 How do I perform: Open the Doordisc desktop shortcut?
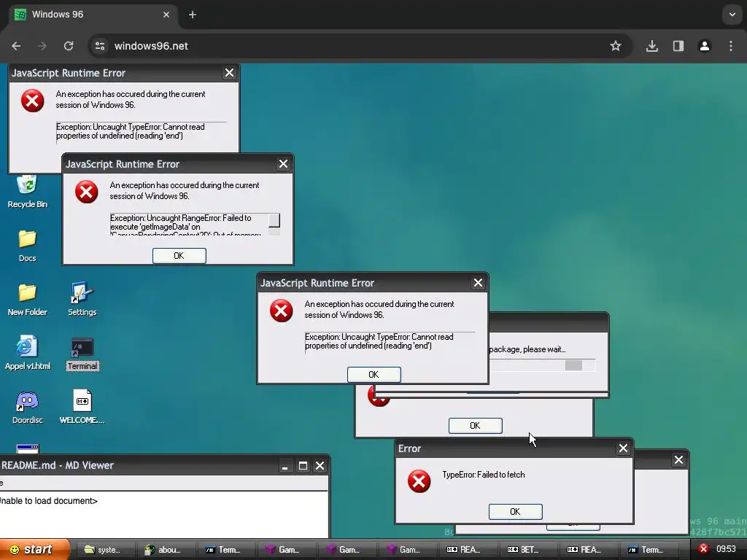tap(27, 408)
